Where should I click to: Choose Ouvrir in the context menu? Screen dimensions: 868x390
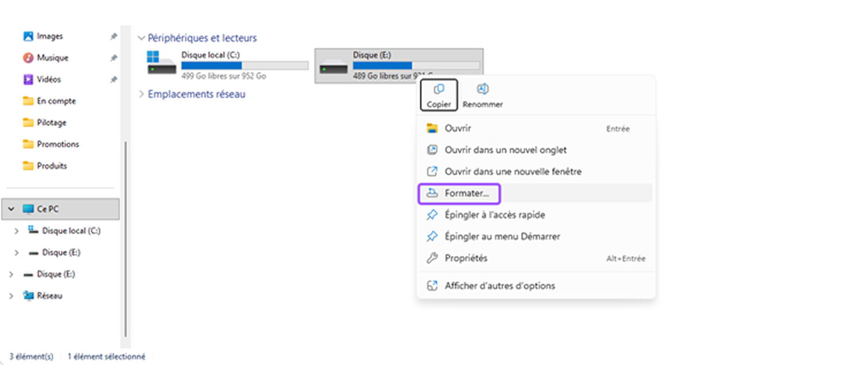458,128
